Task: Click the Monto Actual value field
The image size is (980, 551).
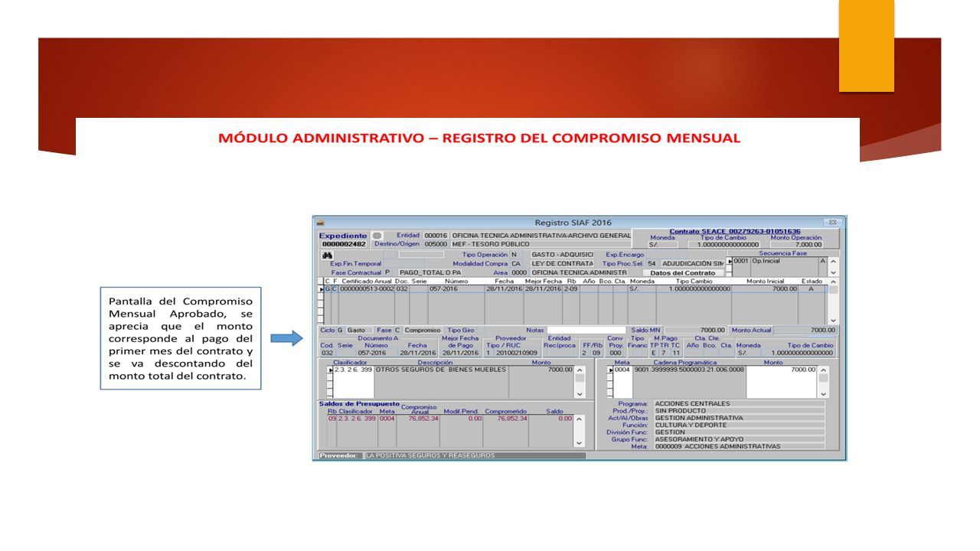Action: click(x=805, y=330)
